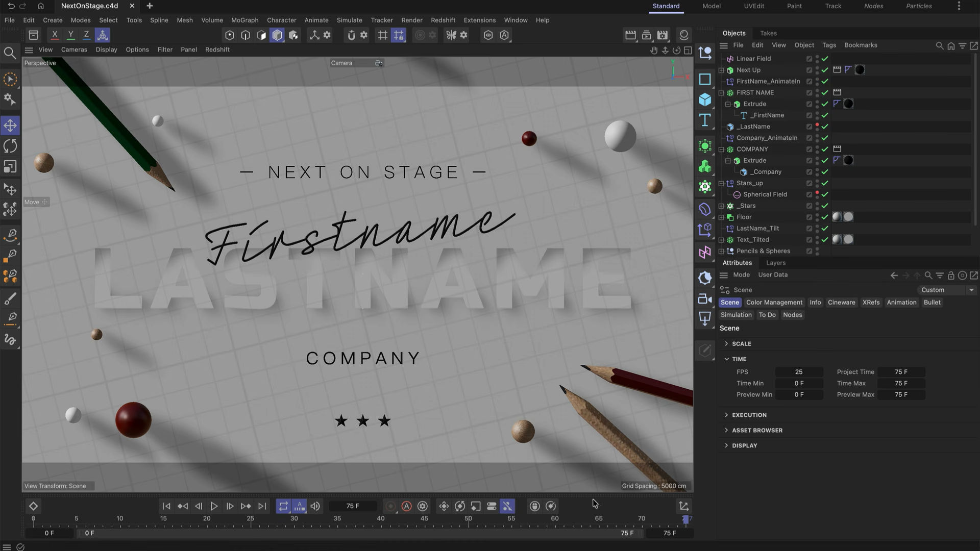Add a Cube primitive from side palette

click(x=705, y=99)
